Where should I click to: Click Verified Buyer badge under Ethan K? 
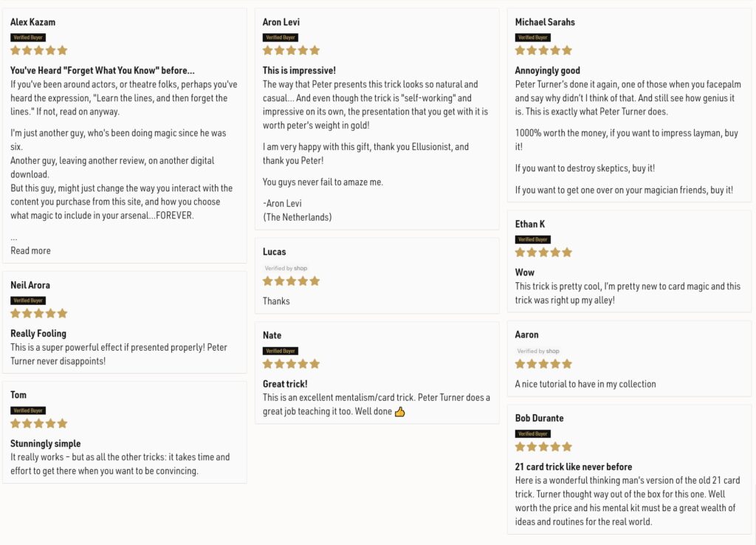[533, 240]
